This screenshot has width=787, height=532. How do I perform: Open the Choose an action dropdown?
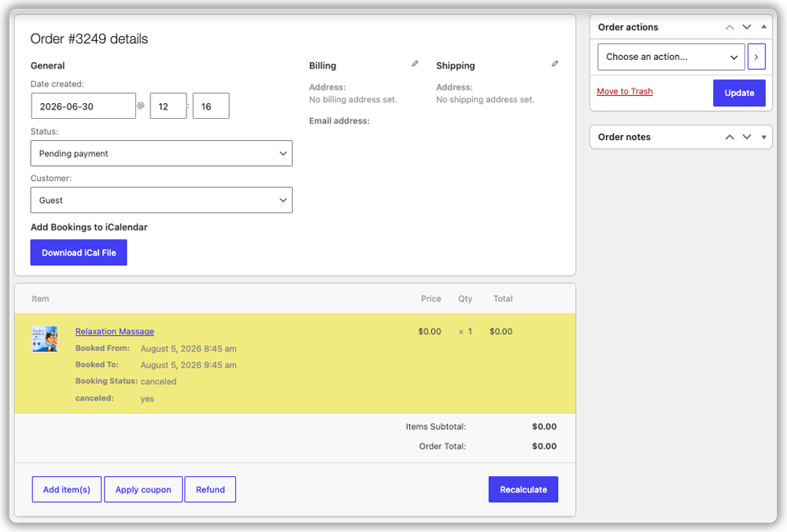pyautogui.click(x=671, y=57)
